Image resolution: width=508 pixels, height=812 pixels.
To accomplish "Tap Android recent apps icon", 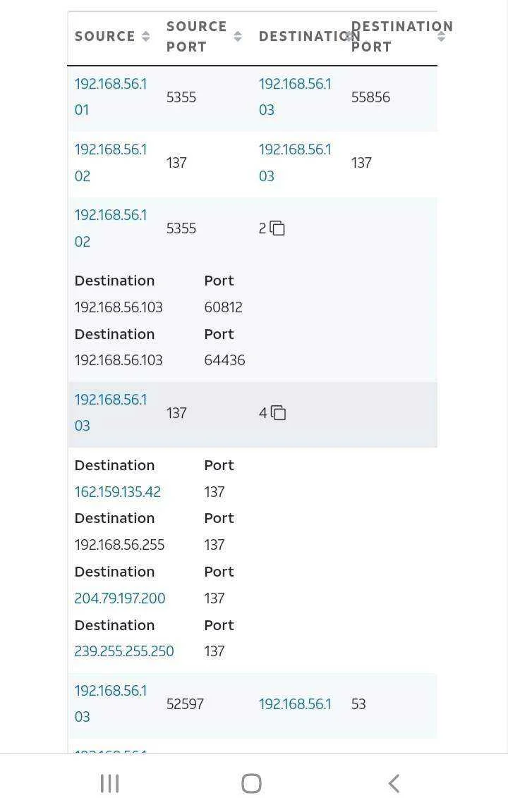I will tap(109, 783).
